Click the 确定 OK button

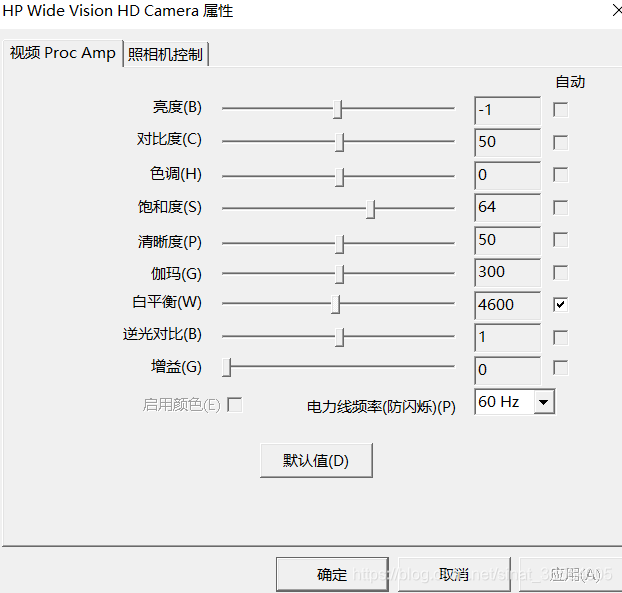(332, 574)
